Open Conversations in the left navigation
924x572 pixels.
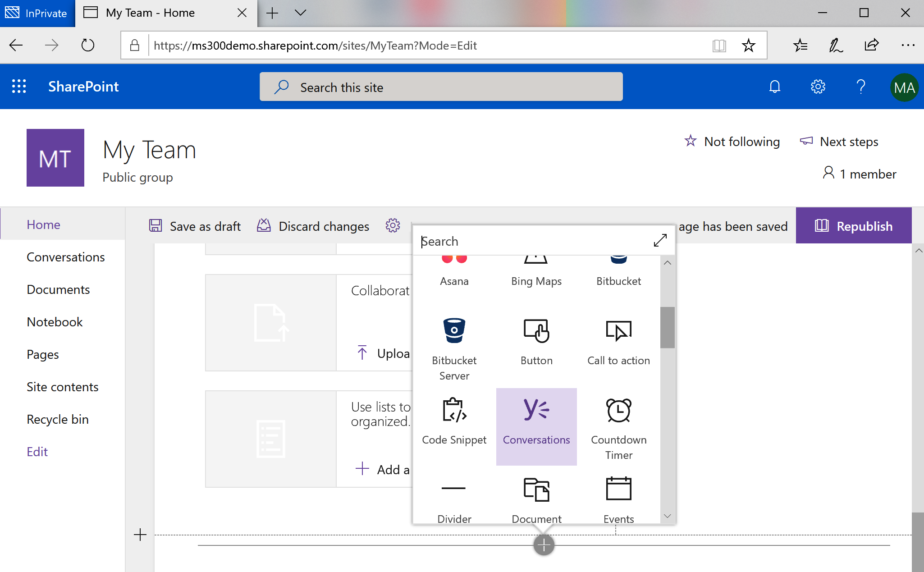point(66,257)
